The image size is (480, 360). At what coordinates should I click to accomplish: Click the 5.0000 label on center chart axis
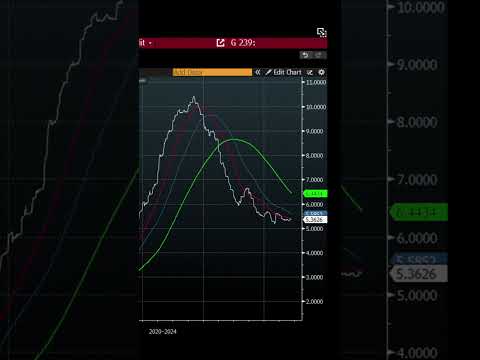pos(314,229)
